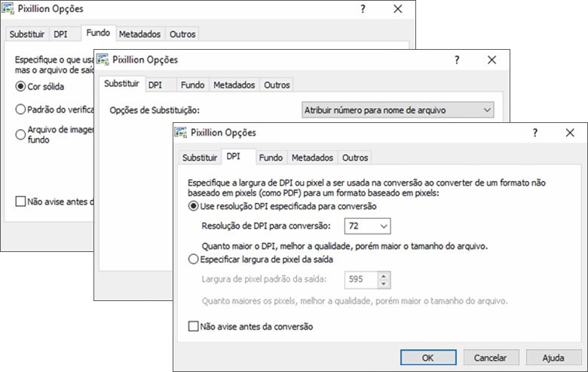Click the Ajuda help button
Viewport: 588px width, 372px height.
pos(553,358)
